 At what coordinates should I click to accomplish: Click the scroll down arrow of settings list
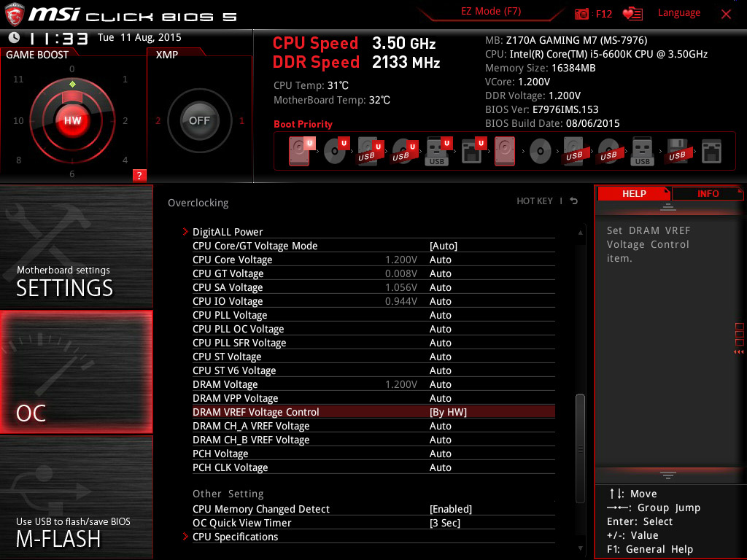click(x=580, y=548)
